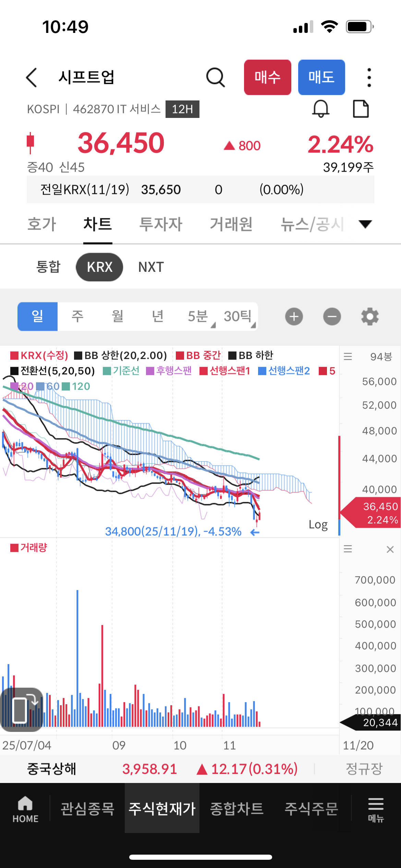Go to HOME in bottom bar
The width and height of the screenshot is (401, 868).
tap(25, 809)
